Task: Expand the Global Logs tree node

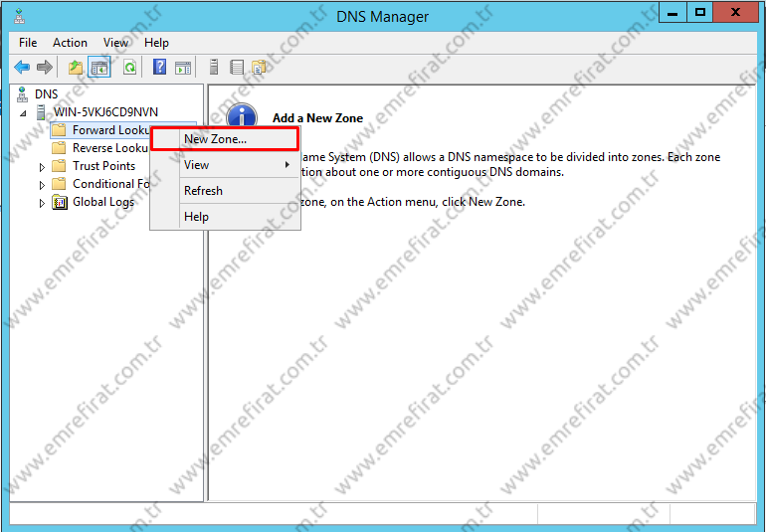Action: [42, 203]
